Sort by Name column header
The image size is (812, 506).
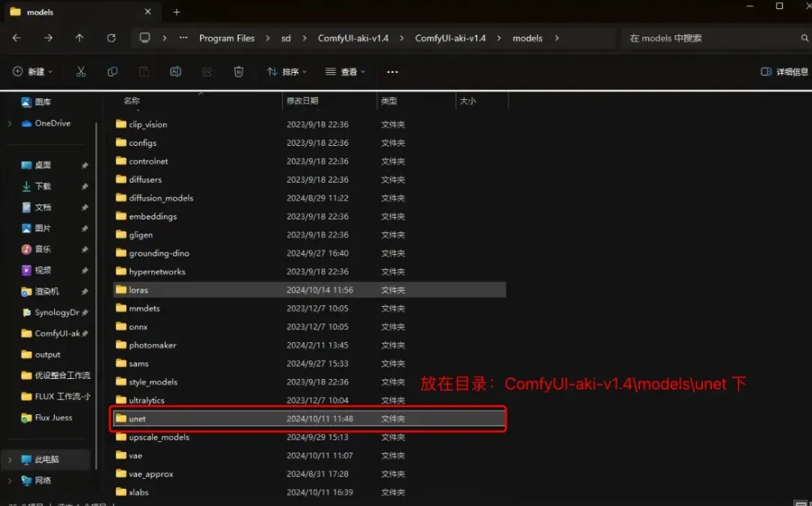tap(132, 101)
